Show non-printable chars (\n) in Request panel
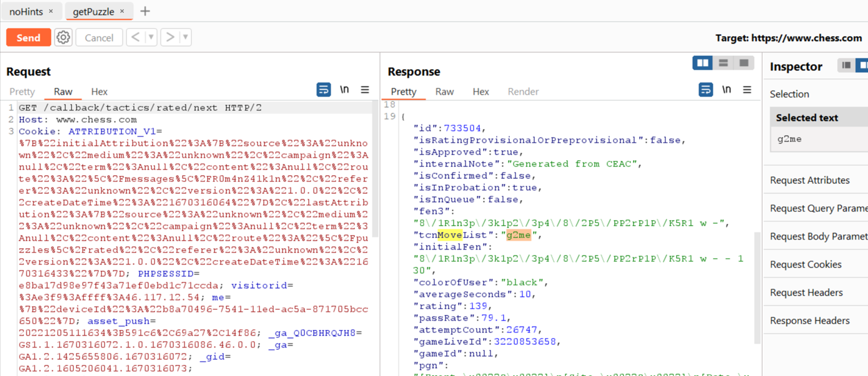Viewport: 868px width, 376px height. point(344,90)
